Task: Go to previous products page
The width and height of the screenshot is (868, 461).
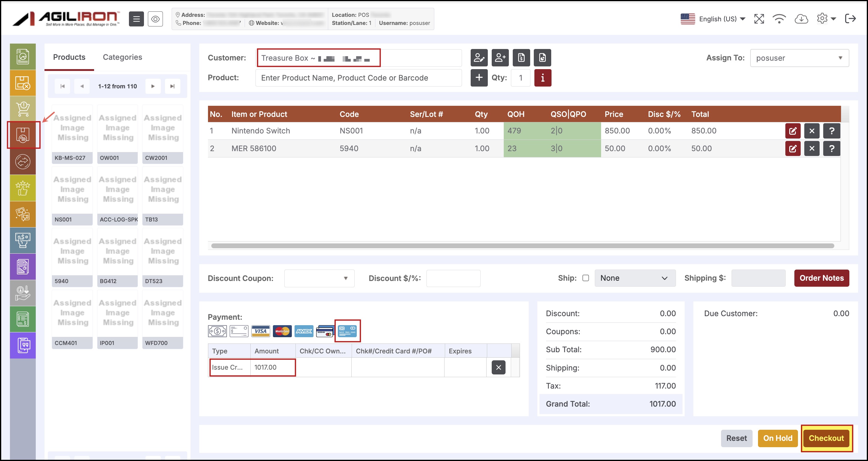Action: (x=82, y=86)
